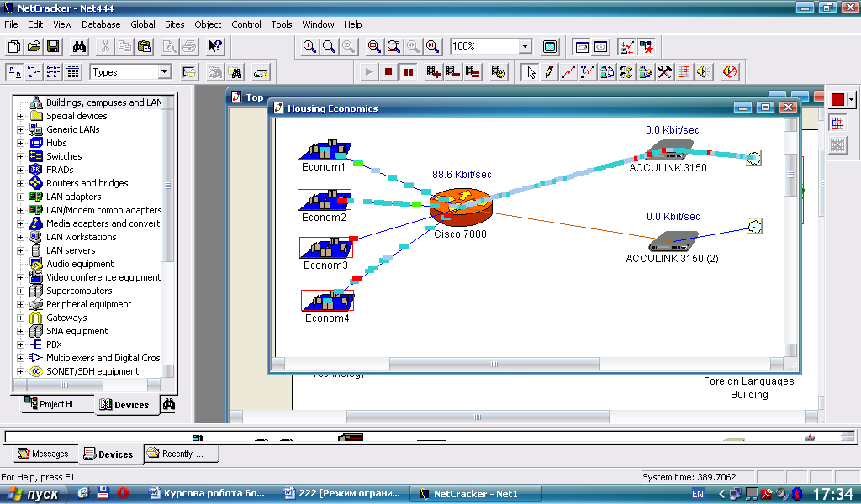Open the Global menu
Image resolution: width=861 pixels, height=504 pixels.
tap(143, 24)
